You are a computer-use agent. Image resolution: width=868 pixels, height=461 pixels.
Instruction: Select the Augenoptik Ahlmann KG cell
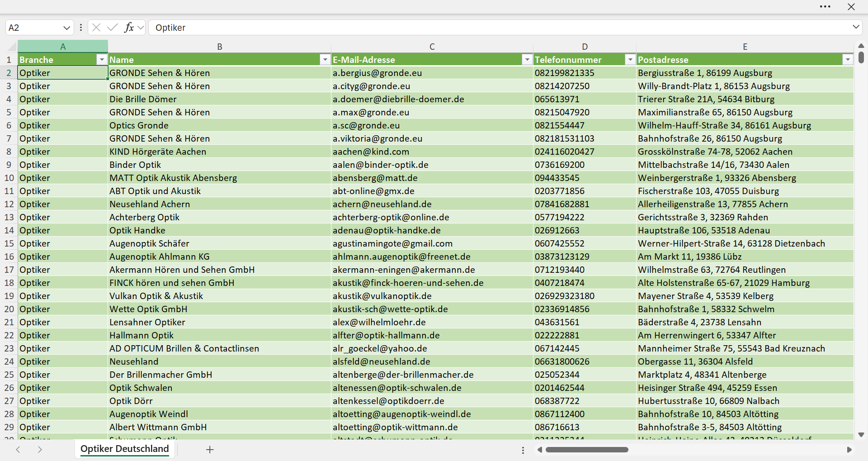click(220, 257)
